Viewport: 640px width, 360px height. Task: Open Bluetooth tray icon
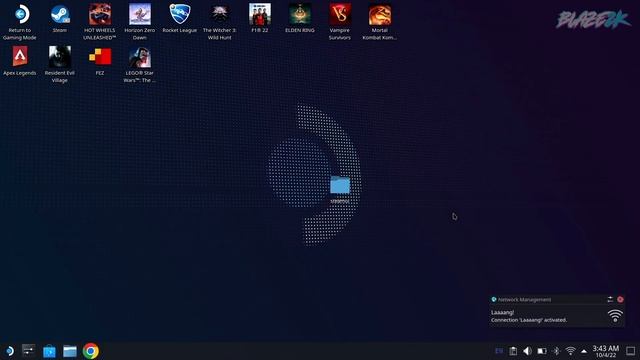pos(556,351)
